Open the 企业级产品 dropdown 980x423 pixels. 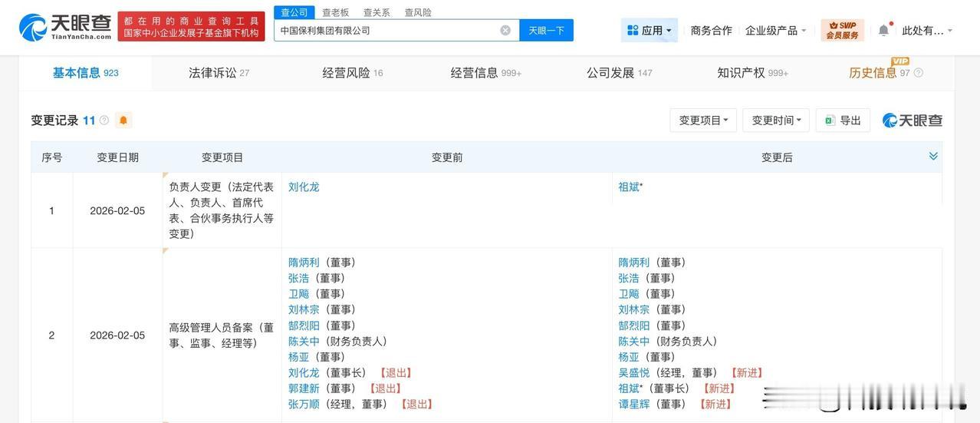[776, 30]
